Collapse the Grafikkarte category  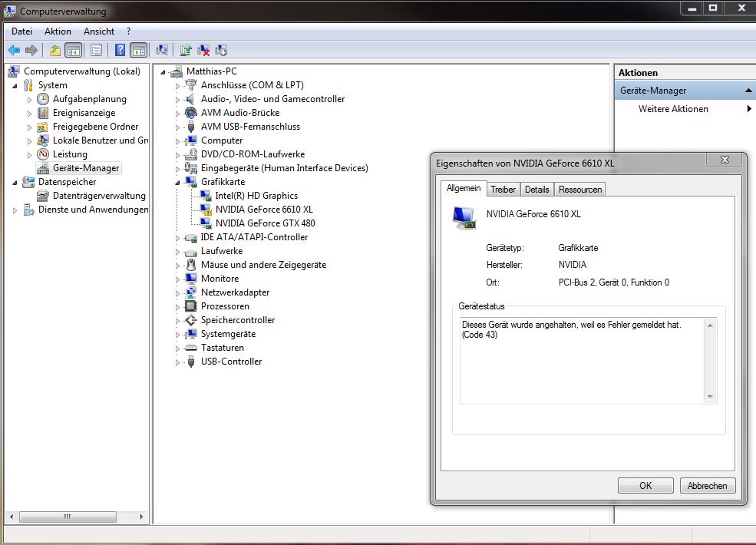(177, 183)
